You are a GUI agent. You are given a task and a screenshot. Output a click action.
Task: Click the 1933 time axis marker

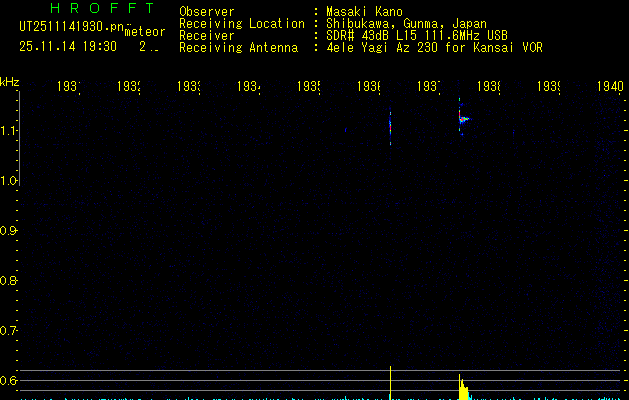[189, 87]
